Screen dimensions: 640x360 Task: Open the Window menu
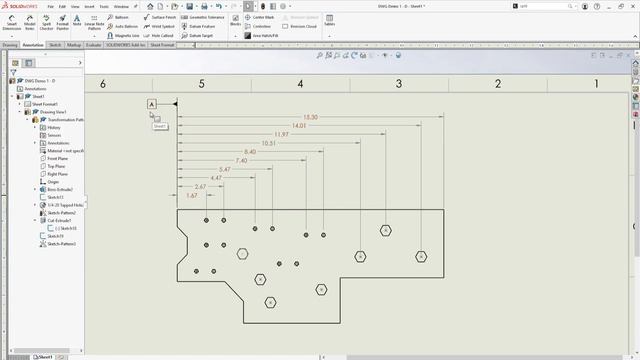(121, 7)
